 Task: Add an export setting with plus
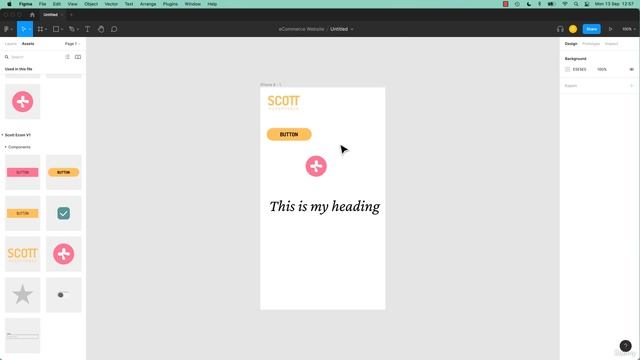click(631, 86)
